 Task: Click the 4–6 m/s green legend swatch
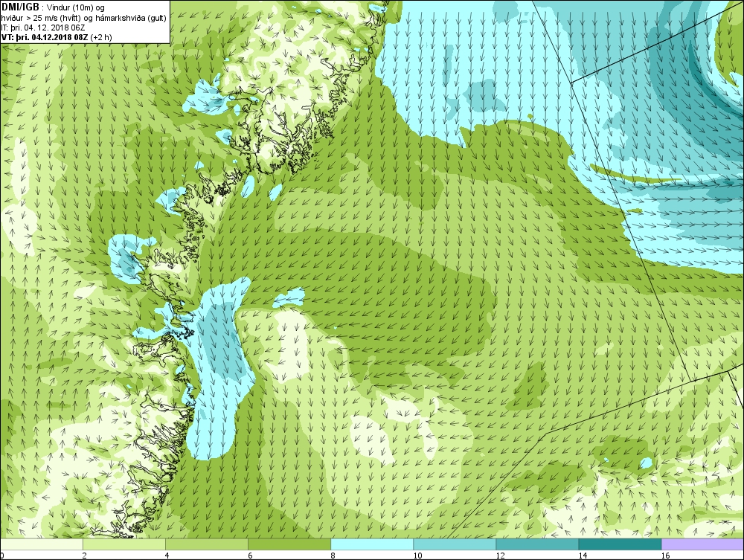point(207,544)
